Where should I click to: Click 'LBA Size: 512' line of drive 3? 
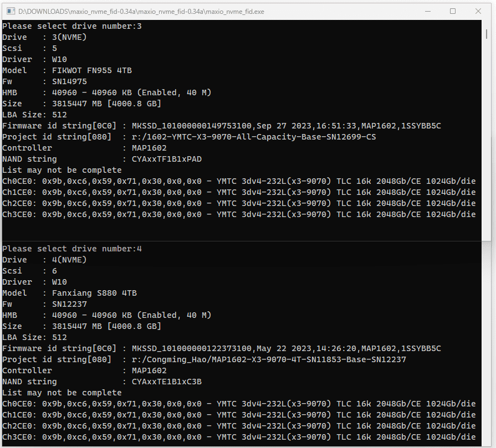pos(34,115)
